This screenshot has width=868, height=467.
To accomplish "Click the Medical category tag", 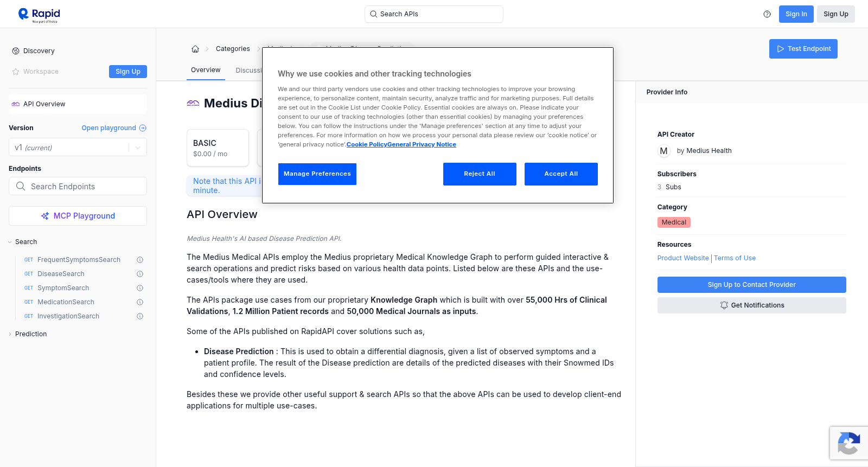I will [x=674, y=222].
